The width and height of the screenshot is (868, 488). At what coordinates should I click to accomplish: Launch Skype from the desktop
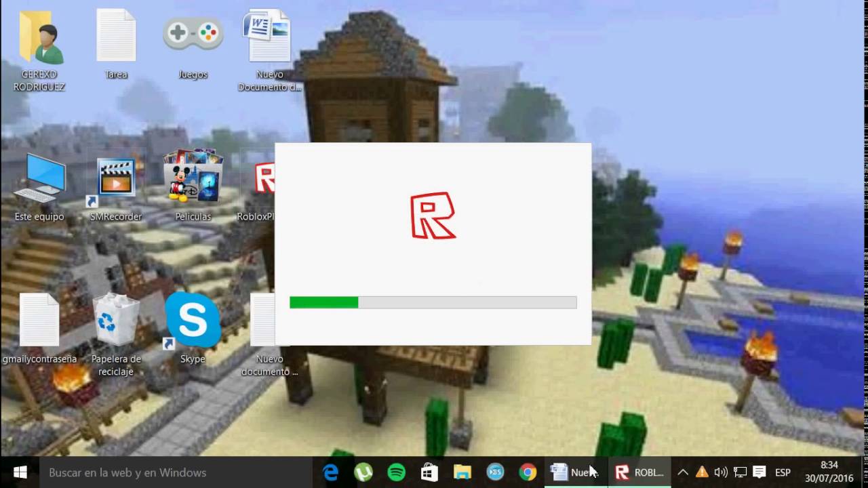[x=193, y=329]
